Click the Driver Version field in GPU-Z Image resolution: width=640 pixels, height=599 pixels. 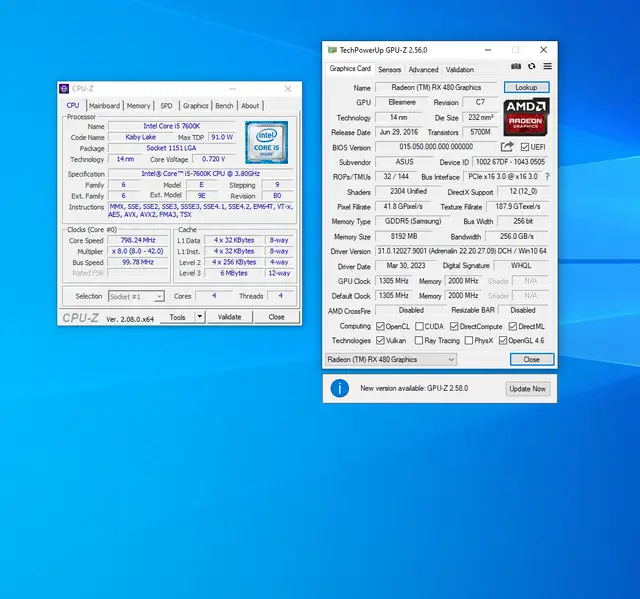click(x=462, y=251)
